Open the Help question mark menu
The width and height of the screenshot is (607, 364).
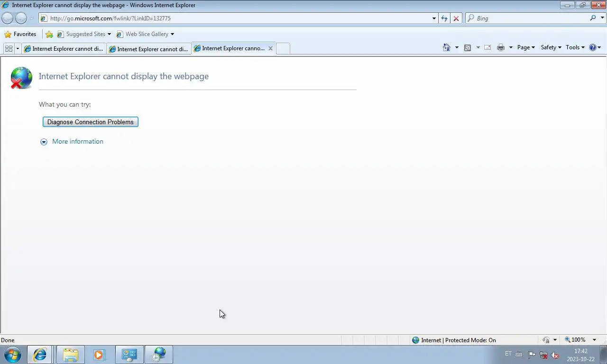(x=595, y=47)
